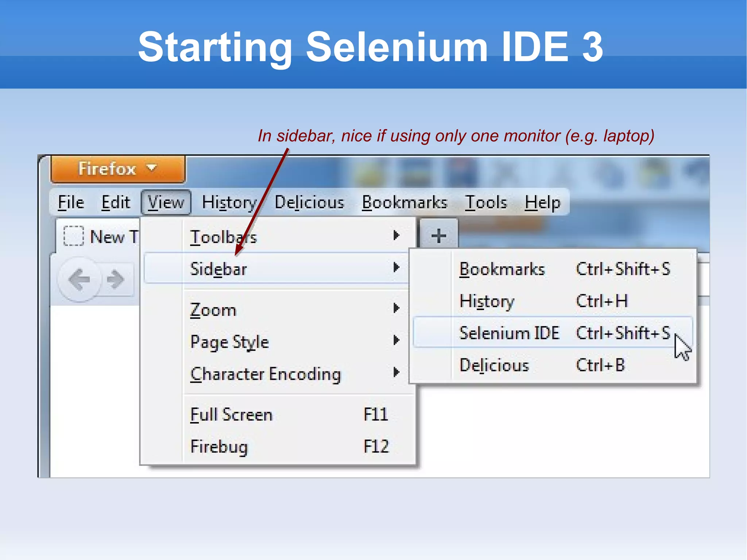Viewport: 747px width, 560px height.
Task: Click the dashed page icon on New Tab
Action: click(73, 236)
